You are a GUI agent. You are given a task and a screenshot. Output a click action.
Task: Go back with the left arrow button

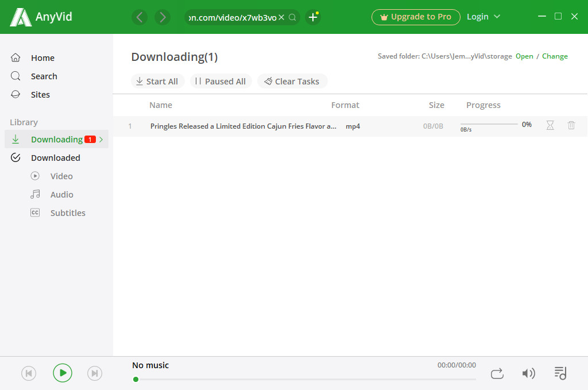coord(140,17)
